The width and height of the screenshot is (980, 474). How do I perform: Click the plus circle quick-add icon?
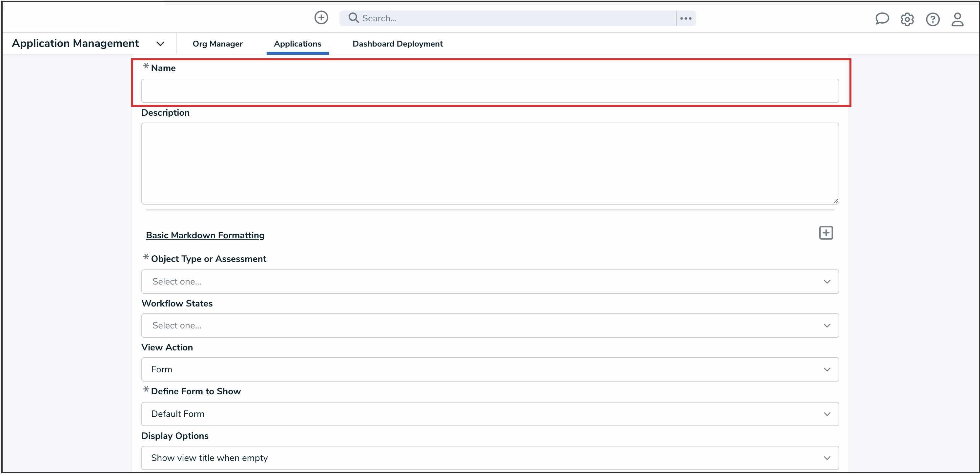coord(321,17)
